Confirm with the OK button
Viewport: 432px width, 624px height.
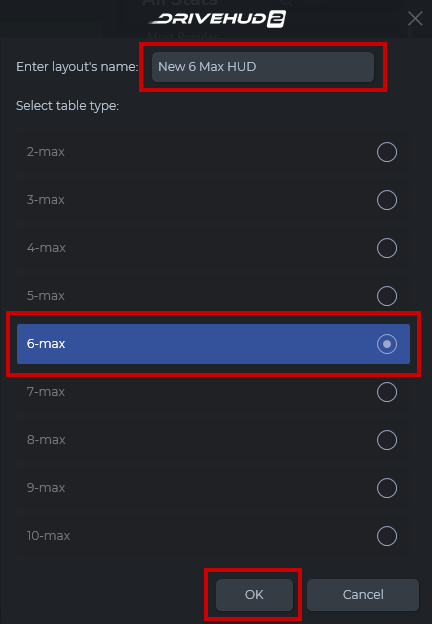coord(254,595)
